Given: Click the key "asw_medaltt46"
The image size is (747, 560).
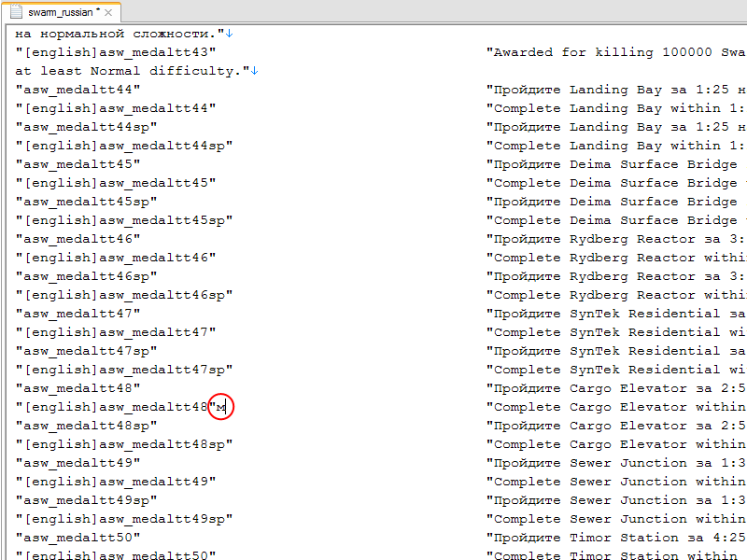Looking at the screenshot, I should [x=78, y=239].
